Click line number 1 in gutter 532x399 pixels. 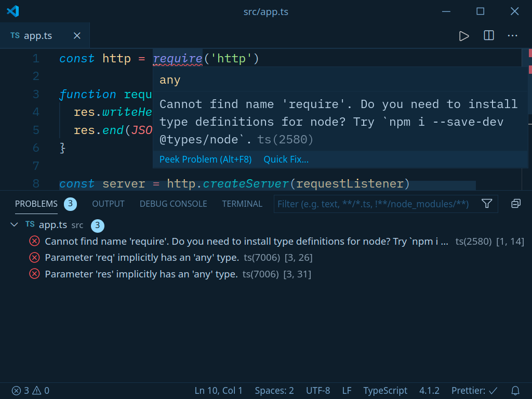(x=36, y=59)
